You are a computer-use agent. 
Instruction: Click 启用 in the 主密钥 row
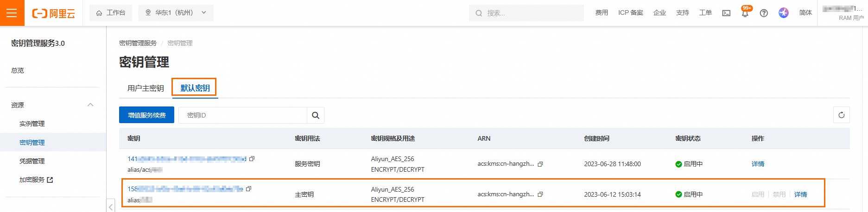point(758,194)
